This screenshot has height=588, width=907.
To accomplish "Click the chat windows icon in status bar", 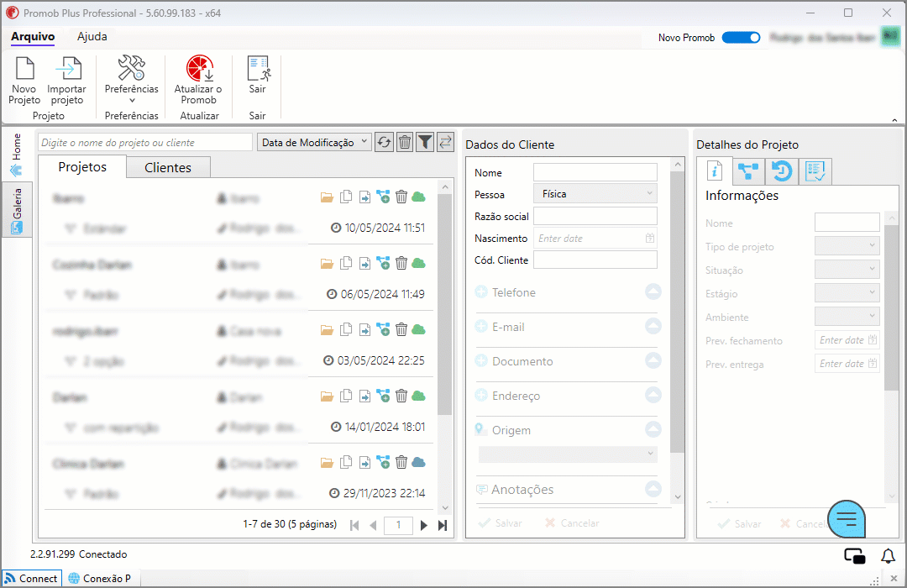I will (854, 556).
